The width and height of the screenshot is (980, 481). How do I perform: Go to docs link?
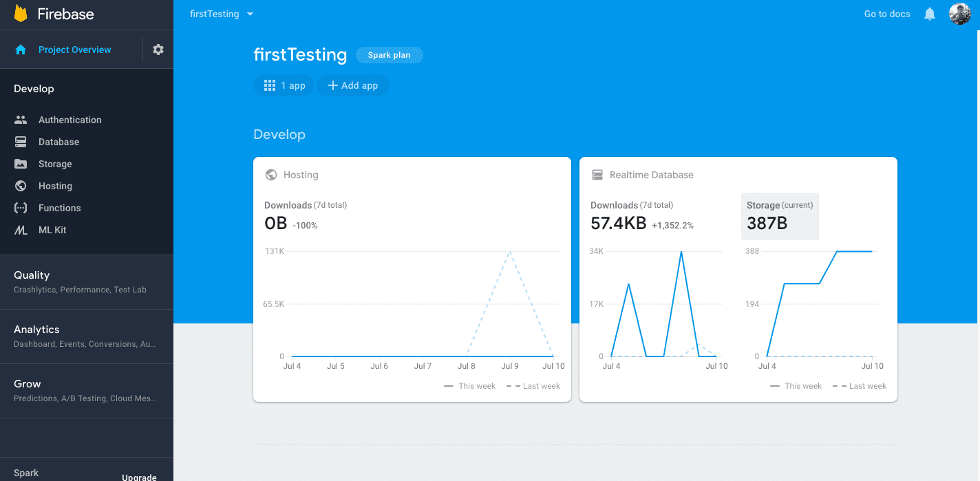click(x=887, y=14)
